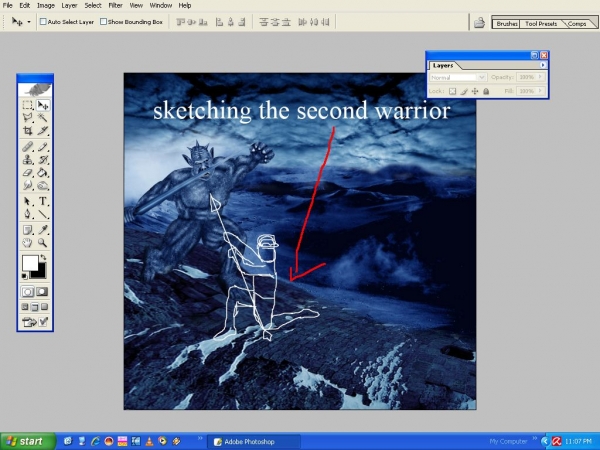Open the Fill slider arrow
The width and height of the screenshot is (600, 450).
click(x=540, y=91)
